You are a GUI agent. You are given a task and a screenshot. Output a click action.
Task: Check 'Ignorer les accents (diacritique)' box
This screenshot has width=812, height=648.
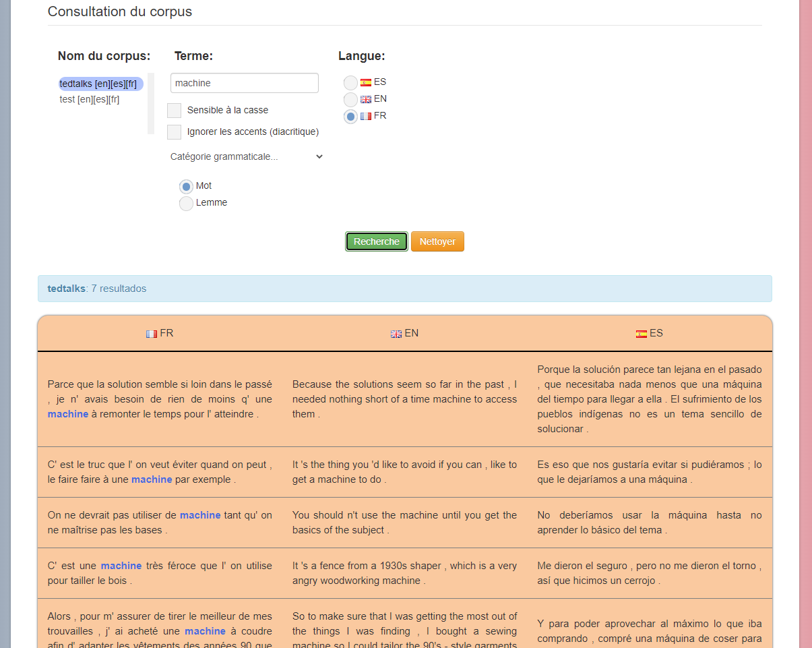pos(174,132)
